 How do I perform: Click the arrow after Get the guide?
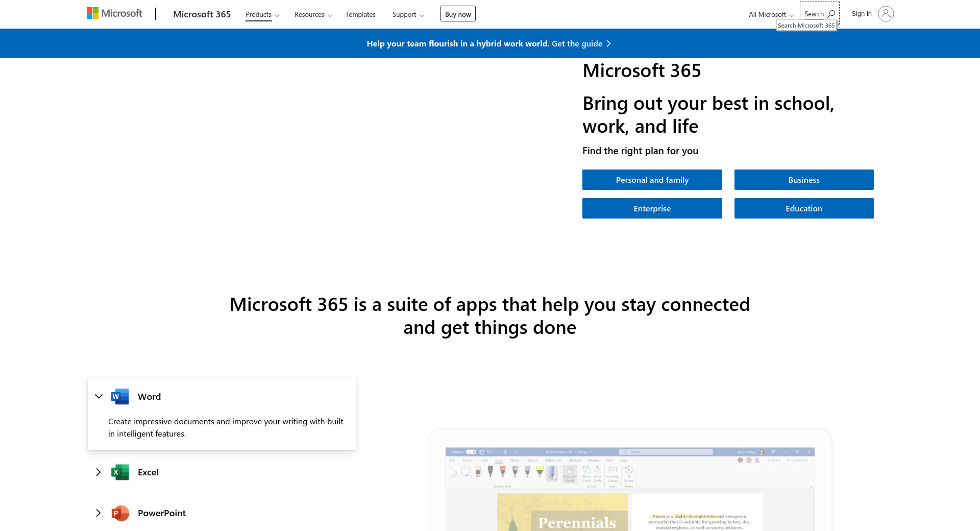[x=608, y=44]
